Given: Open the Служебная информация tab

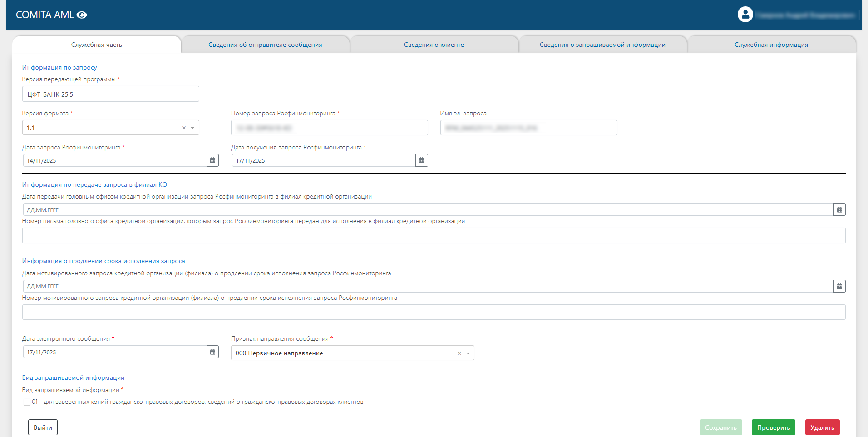Looking at the screenshot, I should pyautogui.click(x=771, y=45).
